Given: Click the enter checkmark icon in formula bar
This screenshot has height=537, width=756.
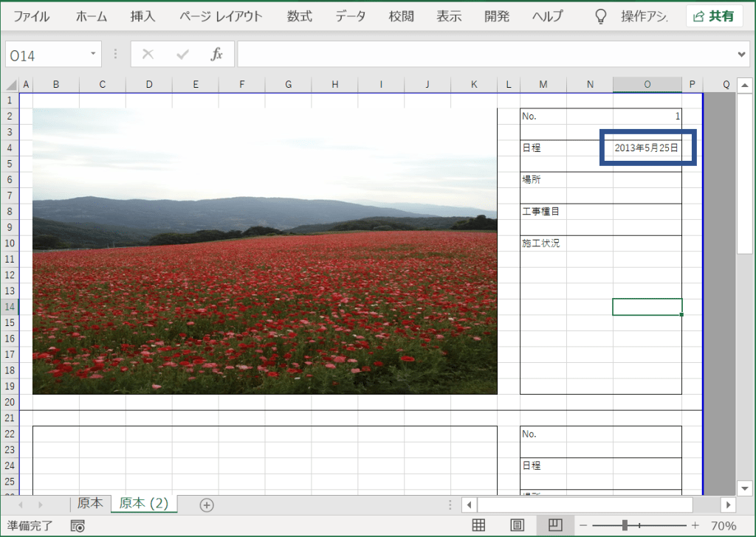Looking at the screenshot, I should tap(182, 54).
